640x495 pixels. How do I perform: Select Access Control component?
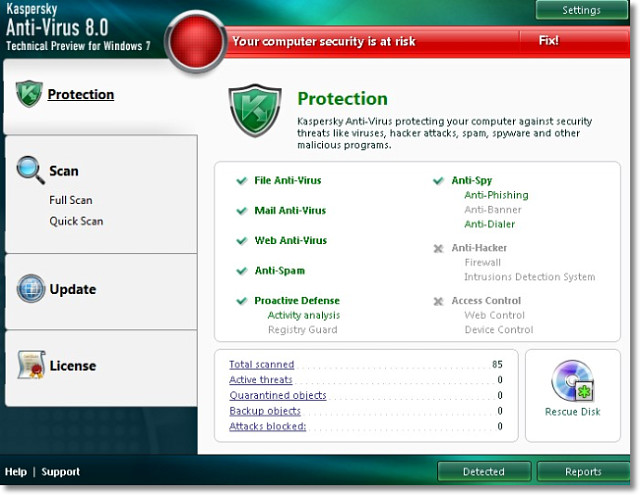[x=486, y=301]
